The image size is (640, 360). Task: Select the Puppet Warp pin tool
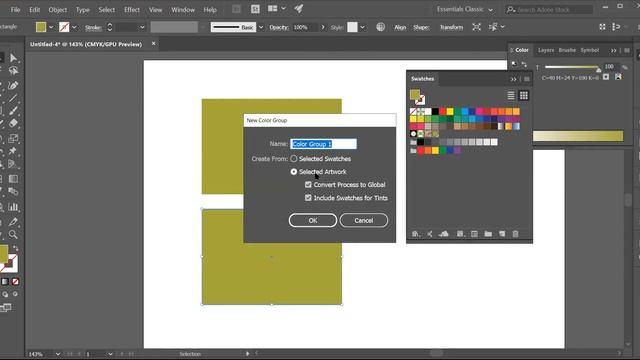tap(13, 151)
